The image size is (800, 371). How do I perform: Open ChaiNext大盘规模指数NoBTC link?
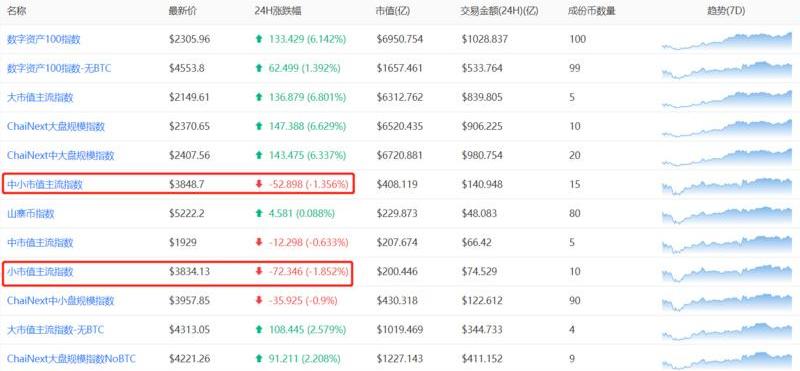click(71, 359)
